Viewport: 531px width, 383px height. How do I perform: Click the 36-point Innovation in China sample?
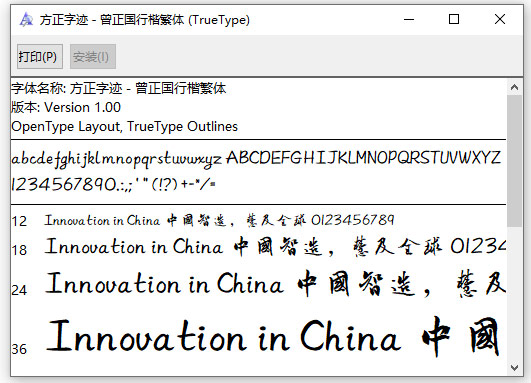pyautogui.click(x=273, y=337)
